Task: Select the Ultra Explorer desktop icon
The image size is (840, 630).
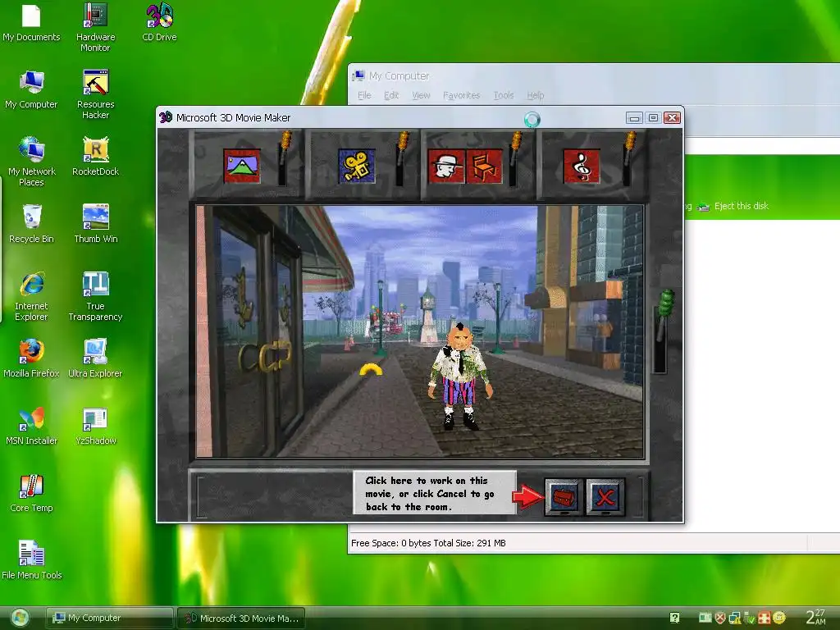Action: pos(95,359)
